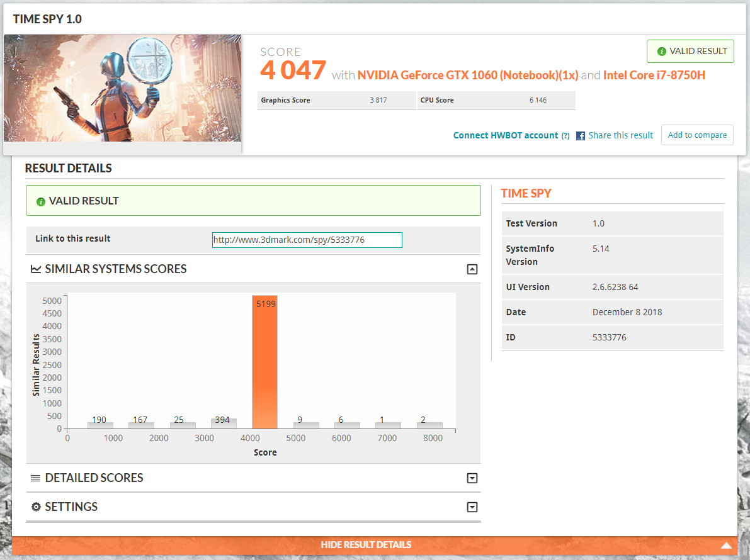Open the NVIDIA GeForce GTX 1060 (Notebook) link

[x=468, y=75]
